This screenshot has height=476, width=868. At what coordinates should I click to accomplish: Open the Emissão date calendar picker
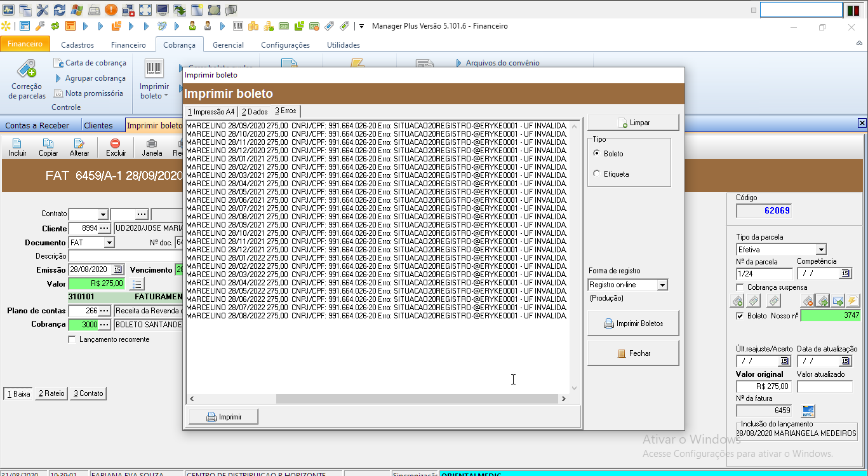pos(117,269)
